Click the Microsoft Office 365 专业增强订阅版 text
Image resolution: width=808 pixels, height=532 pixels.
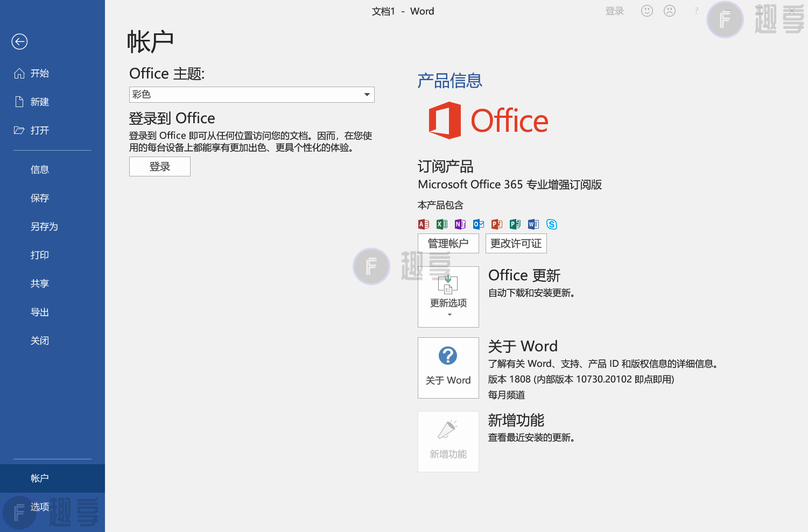pyautogui.click(x=510, y=185)
